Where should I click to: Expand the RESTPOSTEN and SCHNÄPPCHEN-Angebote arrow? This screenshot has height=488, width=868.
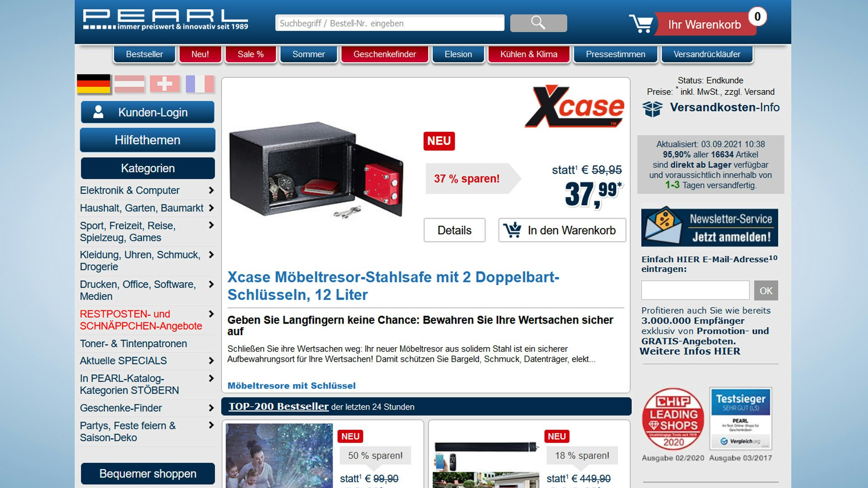[211, 314]
